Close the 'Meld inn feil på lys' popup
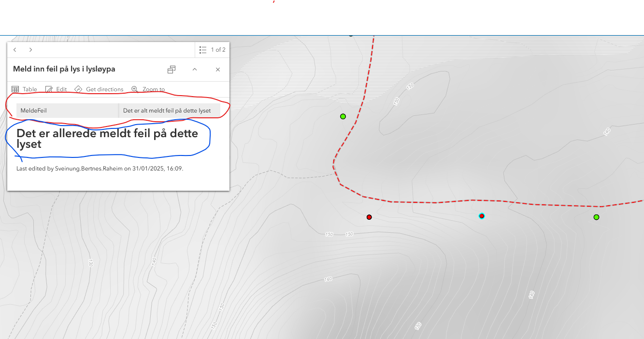The image size is (644, 339). click(217, 69)
